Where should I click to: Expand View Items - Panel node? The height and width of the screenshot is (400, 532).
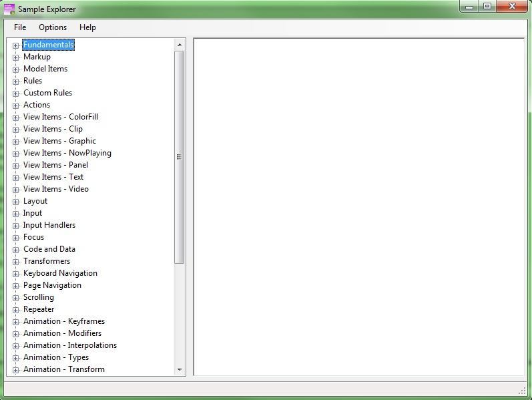coord(15,166)
